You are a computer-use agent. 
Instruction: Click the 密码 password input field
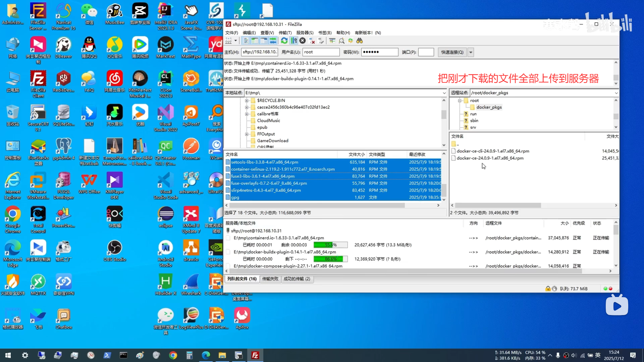(379, 52)
